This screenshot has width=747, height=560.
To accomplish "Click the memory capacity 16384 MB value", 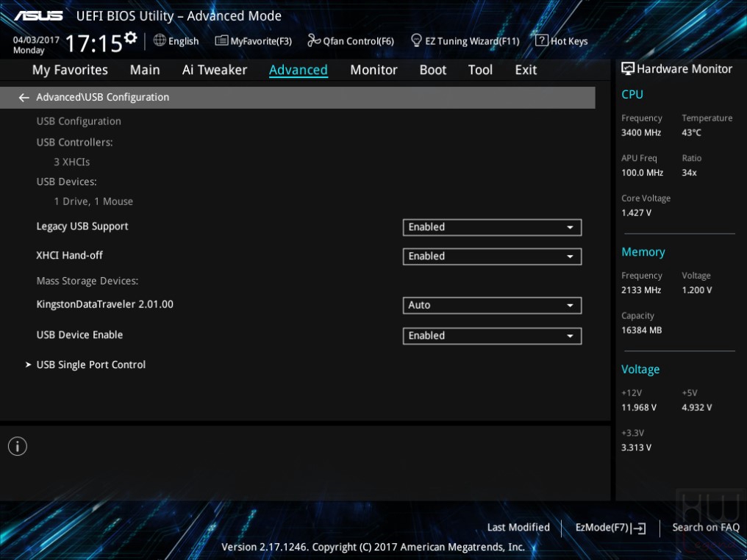I will pyautogui.click(x=641, y=330).
